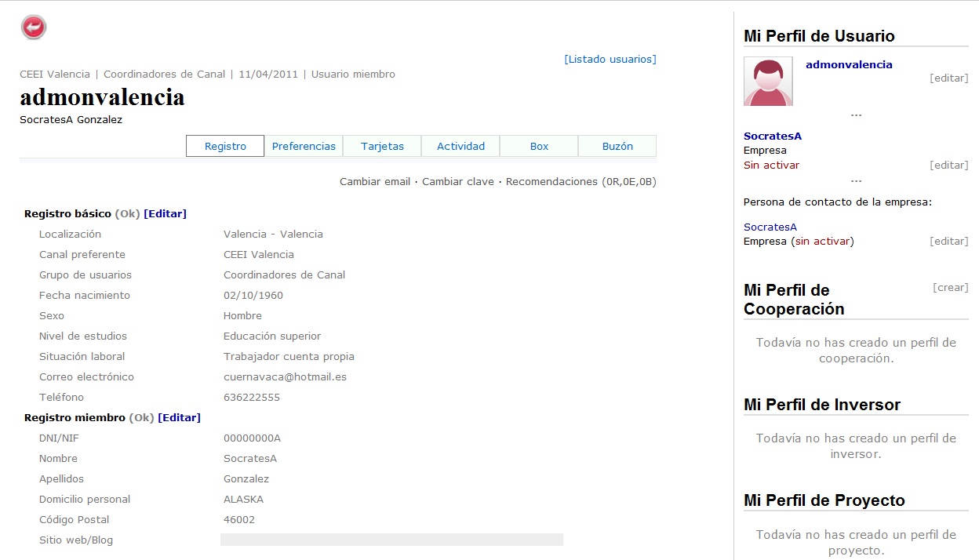The image size is (979, 560).
Task: Click the Cambiar email link
Action: [x=374, y=181]
